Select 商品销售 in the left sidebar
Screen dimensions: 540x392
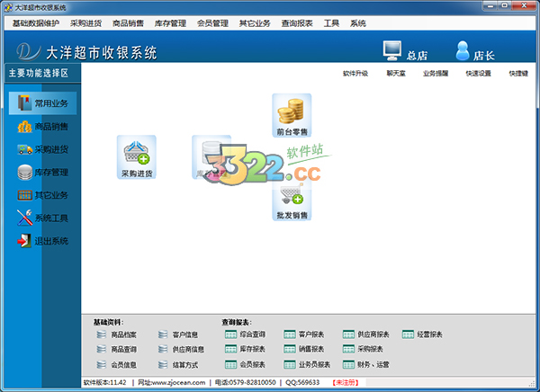pyautogui.click(x=42, y=127)
